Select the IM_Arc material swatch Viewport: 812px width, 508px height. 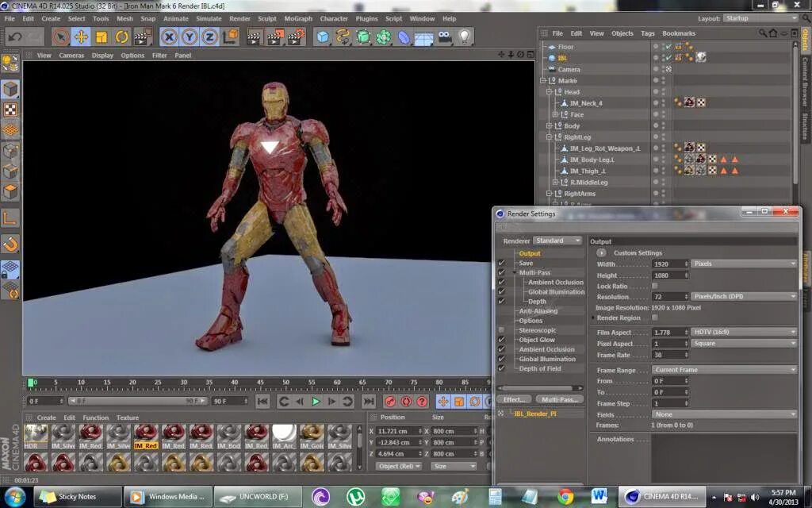pos(284,437)
